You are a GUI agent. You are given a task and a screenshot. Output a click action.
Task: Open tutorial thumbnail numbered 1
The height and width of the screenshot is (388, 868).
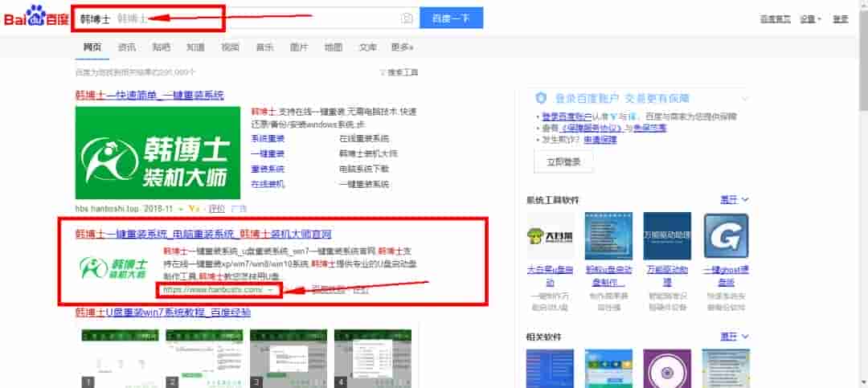tap(120, 358)
